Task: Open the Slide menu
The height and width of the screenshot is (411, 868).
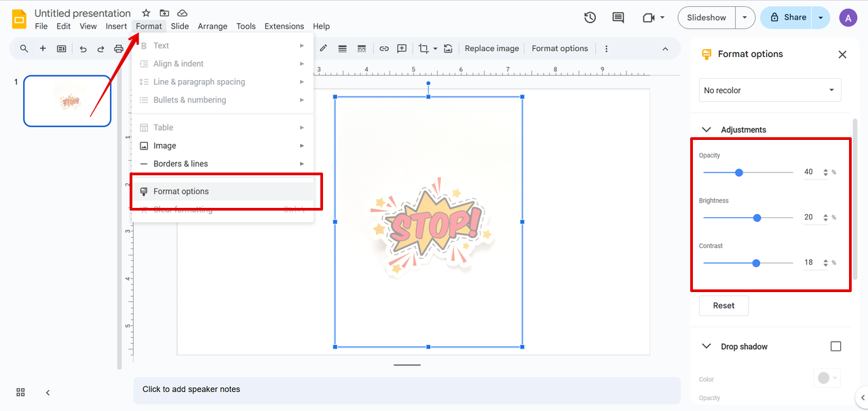Action: pos(180,26)
